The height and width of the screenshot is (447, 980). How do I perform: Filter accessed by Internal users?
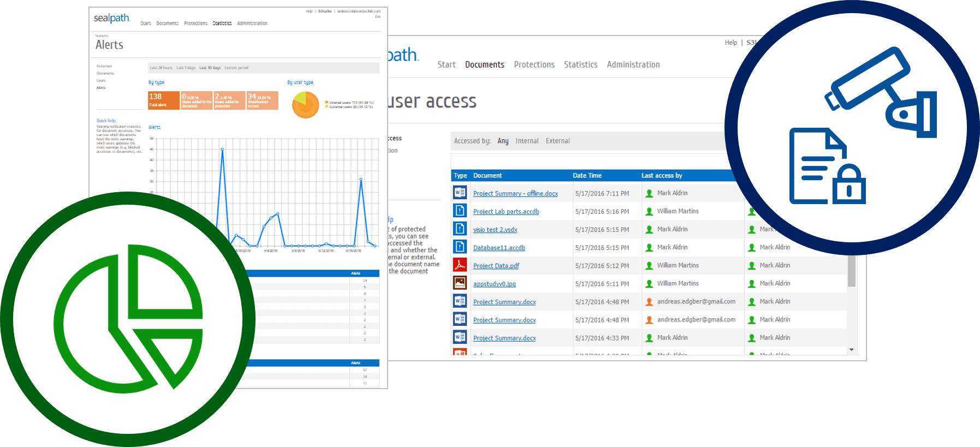tap(527, 141)
